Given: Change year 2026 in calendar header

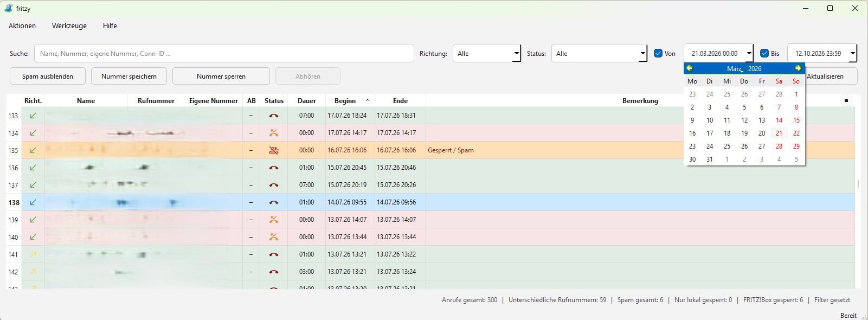Looking at the screenshot, I should 755,69.
